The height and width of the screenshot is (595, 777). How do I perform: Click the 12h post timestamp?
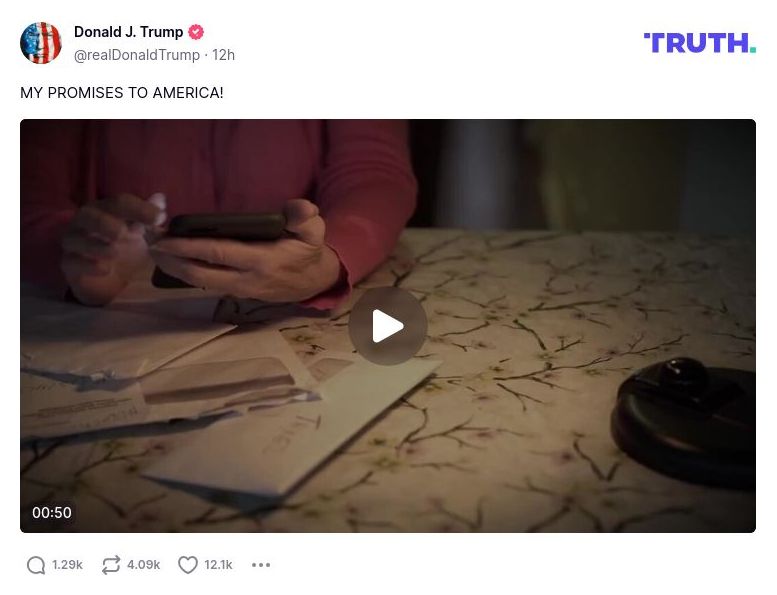pyautogui.click(x=223, y=55)
